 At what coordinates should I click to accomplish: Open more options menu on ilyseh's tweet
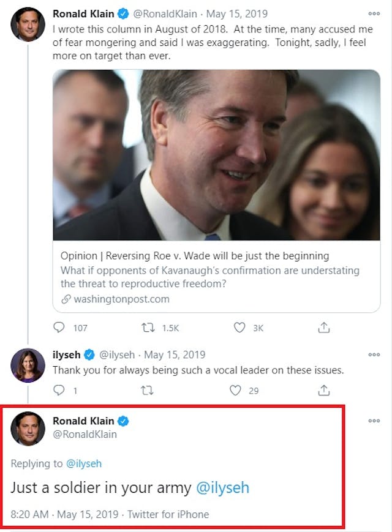click(x=374, y=355)
